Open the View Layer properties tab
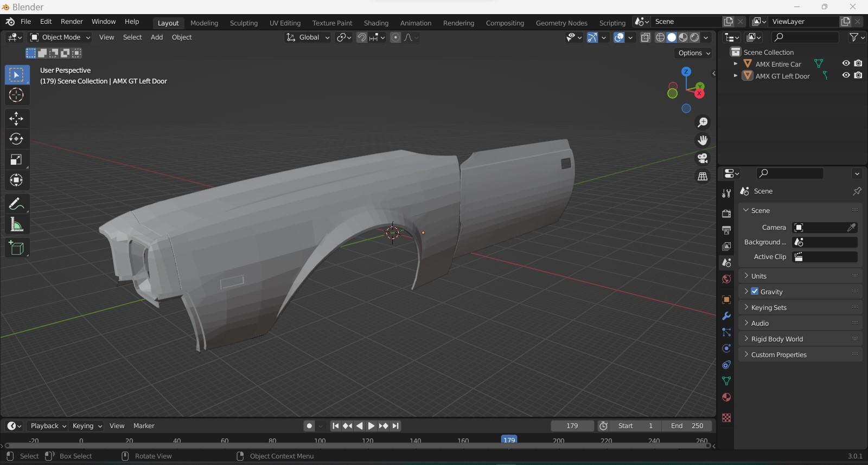This screenshot has height=465, width=868. [x=726, y=246]
